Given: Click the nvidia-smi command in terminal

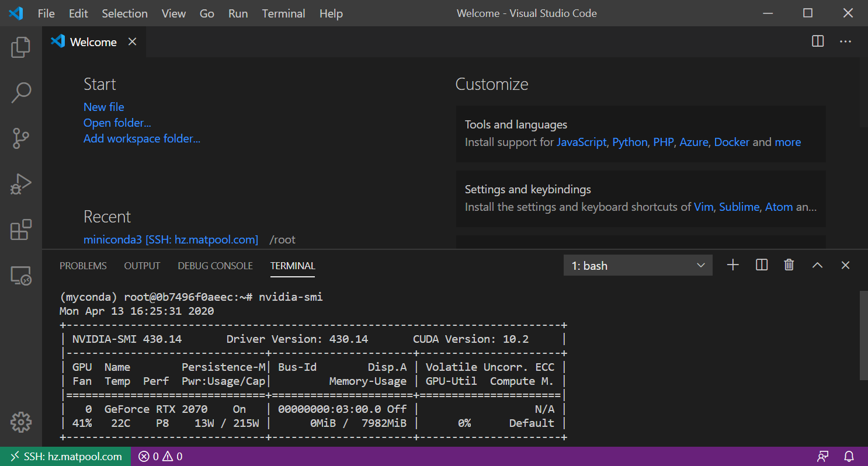Looking at the screenshot, I should [291, 297].
